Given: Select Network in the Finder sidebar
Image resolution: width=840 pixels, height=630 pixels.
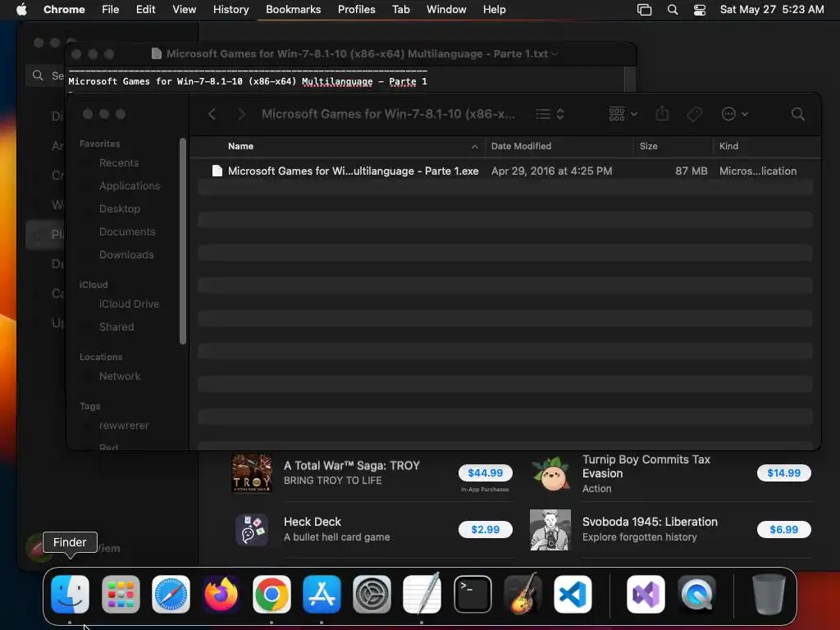Looking at the screenshot, I should tap(120, 376).
